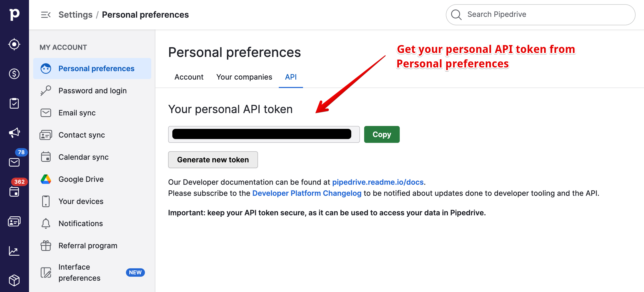The height and width of the screenshot is (292, 644).
Task: Open Campaigns megaphone icon in sidebar
Action: pyautogui.click(x=14, y=133)
